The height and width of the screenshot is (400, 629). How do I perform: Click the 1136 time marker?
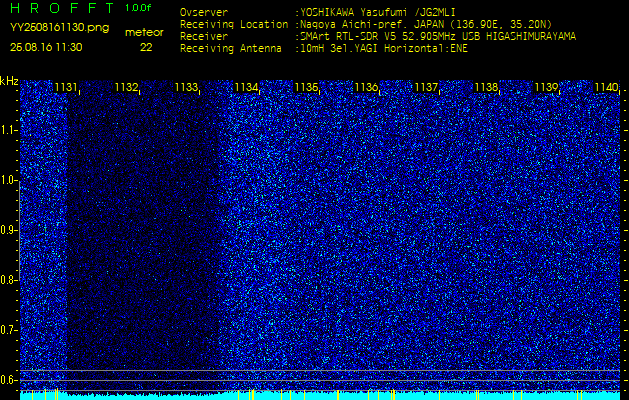coord(366,87)
